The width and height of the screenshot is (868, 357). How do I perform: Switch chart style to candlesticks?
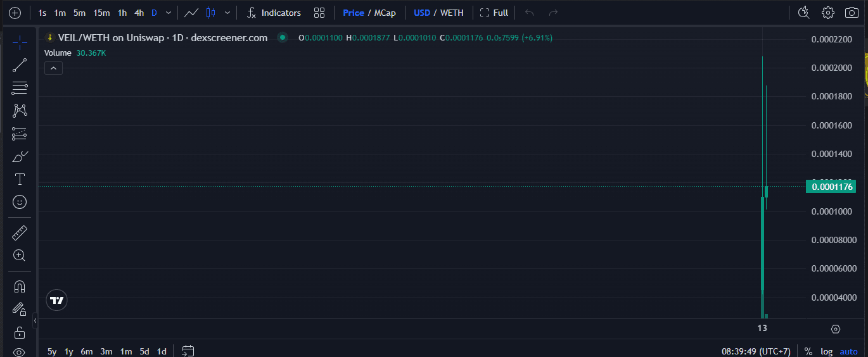coord(211,13)
